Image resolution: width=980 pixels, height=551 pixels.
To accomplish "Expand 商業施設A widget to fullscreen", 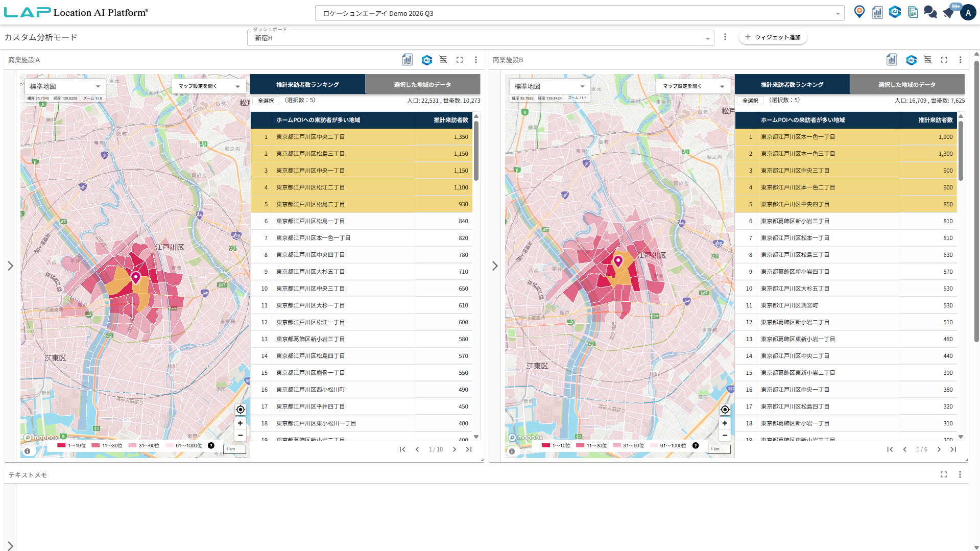I will click(x=460, y=60).
